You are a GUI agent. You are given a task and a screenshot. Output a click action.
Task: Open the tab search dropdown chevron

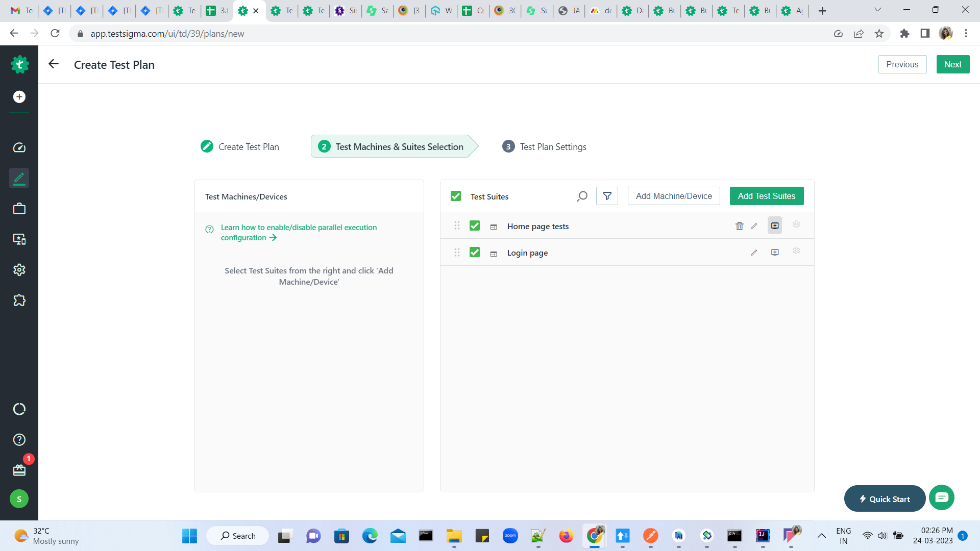click(x=877, y=10)
